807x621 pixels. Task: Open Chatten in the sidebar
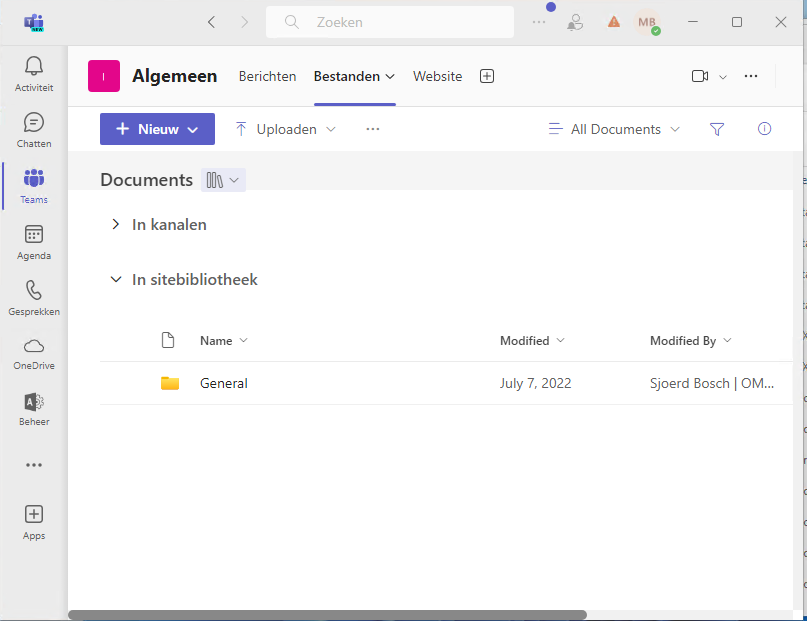pos(34,123)
